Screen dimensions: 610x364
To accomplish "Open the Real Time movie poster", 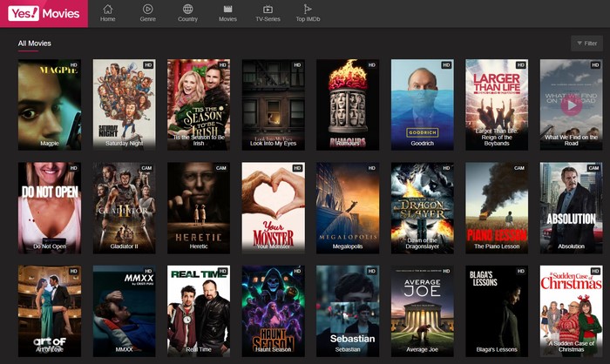I will (x=199, y=311).
